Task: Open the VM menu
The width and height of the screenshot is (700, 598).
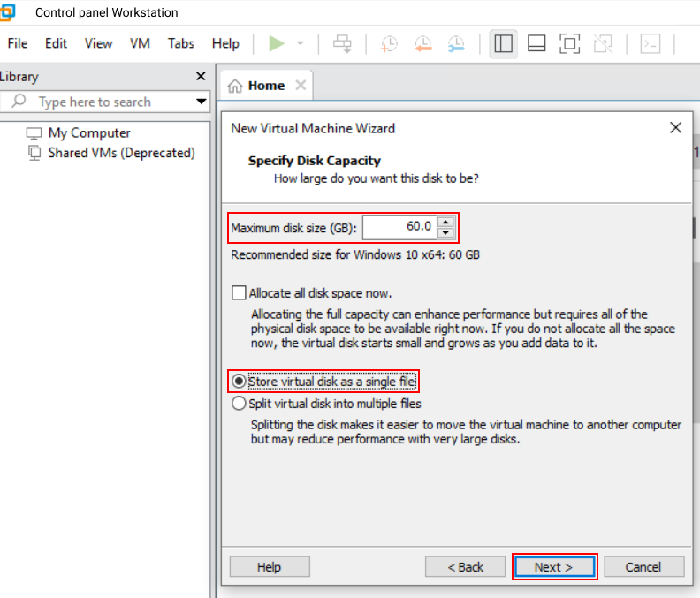Action: [x=140, y=43]
